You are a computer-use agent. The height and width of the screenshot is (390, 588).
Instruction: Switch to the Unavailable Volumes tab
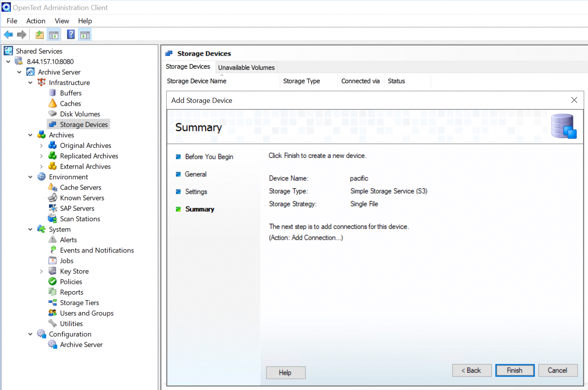coord(247,68)
